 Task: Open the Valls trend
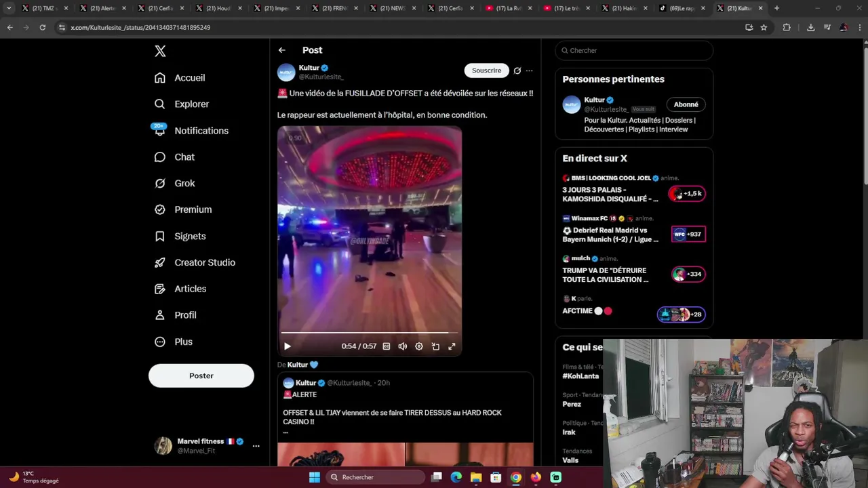pyautogui.click(x=570, y=460)
